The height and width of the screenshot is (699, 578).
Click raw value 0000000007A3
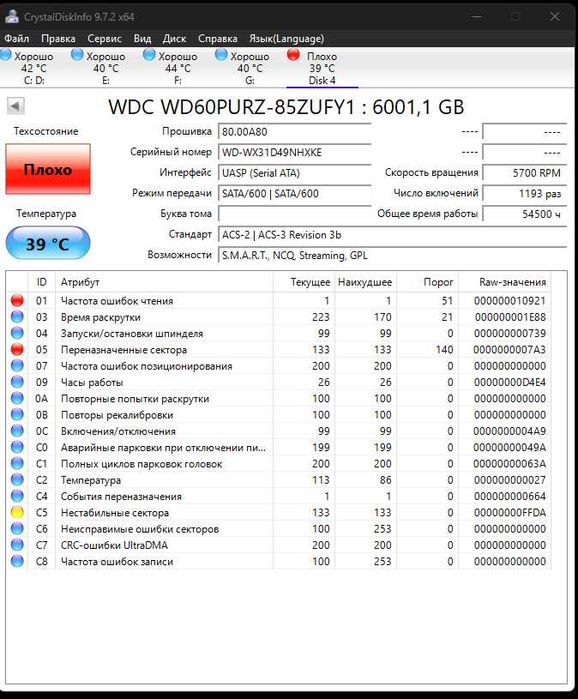509,350
